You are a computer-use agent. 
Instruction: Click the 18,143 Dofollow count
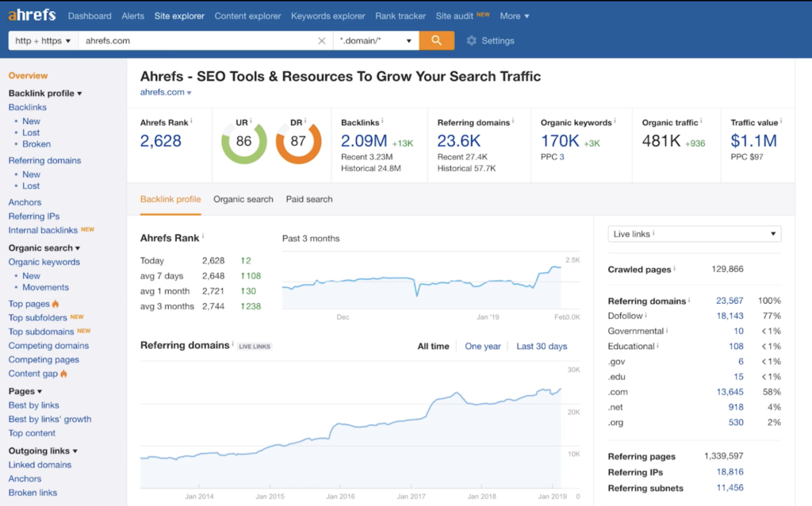click(730, 316)
